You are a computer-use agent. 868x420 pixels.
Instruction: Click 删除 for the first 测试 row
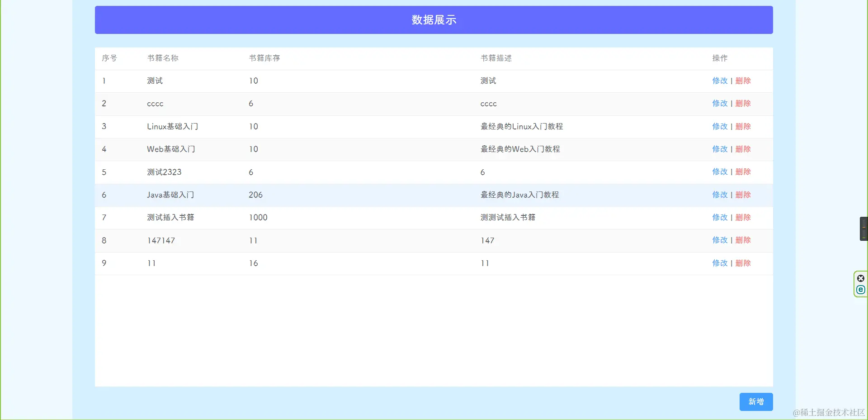point(743,81)
